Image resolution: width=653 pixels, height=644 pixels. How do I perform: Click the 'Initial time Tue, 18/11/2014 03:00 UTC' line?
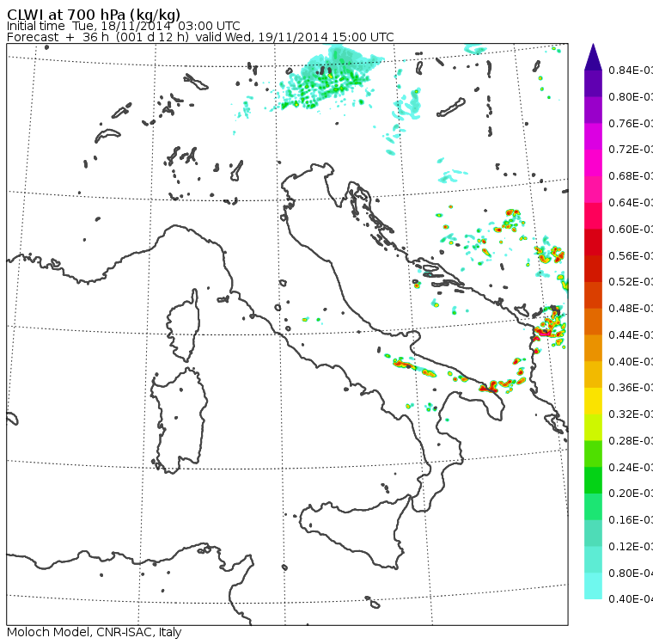tap(123, 26)
